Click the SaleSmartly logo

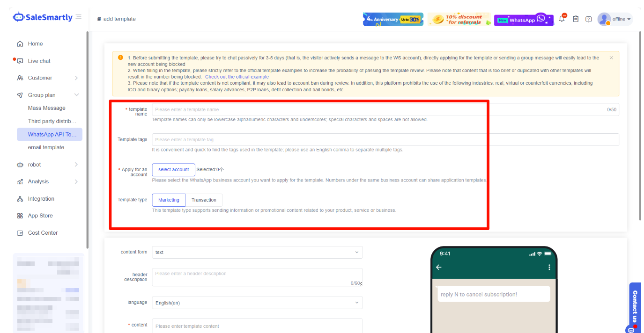click(43, 17)
